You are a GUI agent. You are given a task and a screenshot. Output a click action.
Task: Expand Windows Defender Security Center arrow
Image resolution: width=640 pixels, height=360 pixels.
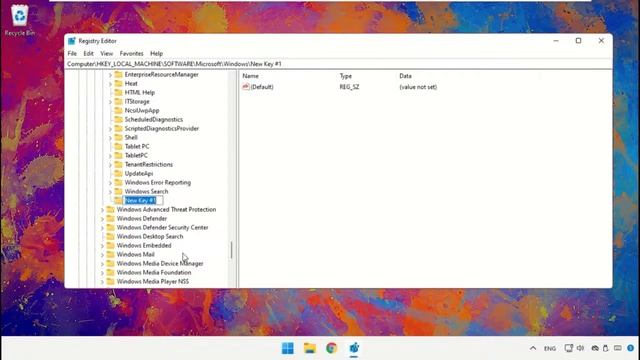pyautogui.click(x=102, y=228)
